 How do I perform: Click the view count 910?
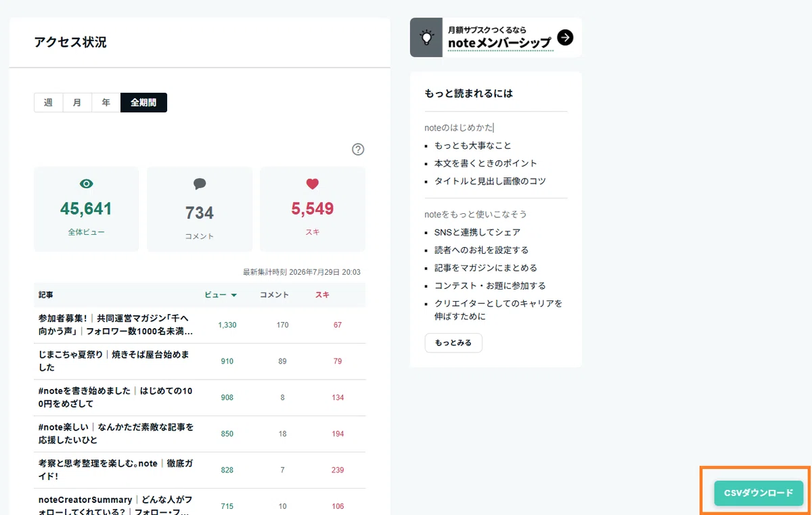[x=227, y=361]
